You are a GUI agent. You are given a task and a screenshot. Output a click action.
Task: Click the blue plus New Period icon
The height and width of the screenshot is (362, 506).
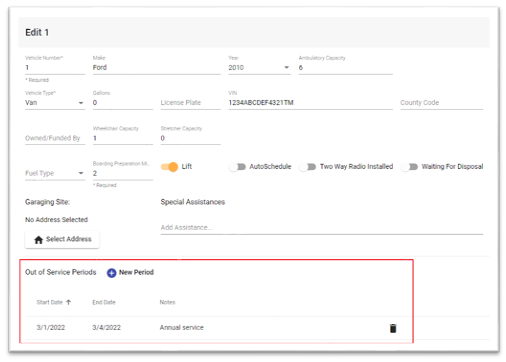111,273
